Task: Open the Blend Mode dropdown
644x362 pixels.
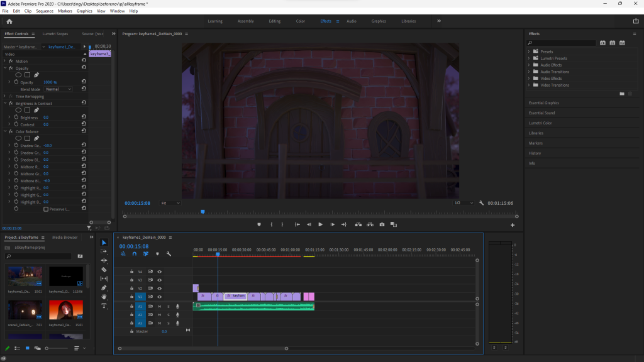Action: (x=58, y=89)
